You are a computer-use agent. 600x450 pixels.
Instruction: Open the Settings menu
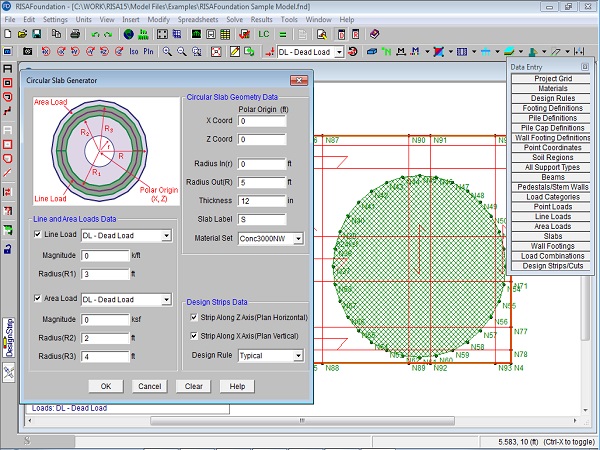tap(55, 20)
